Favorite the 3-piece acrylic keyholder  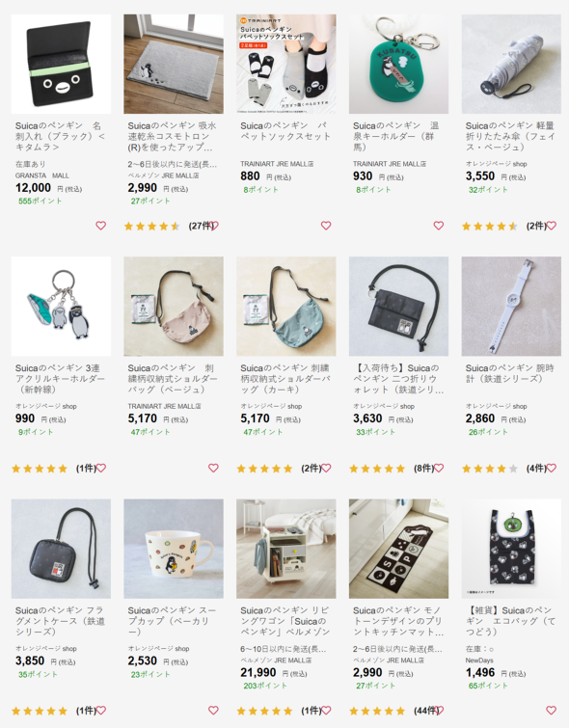[x=101, y=468]
